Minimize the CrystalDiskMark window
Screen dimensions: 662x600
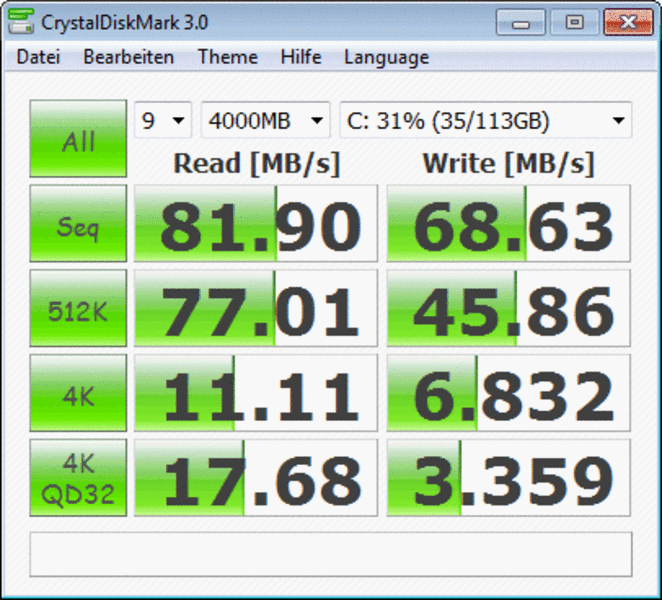pyautogui.click(x=521, y=22)
